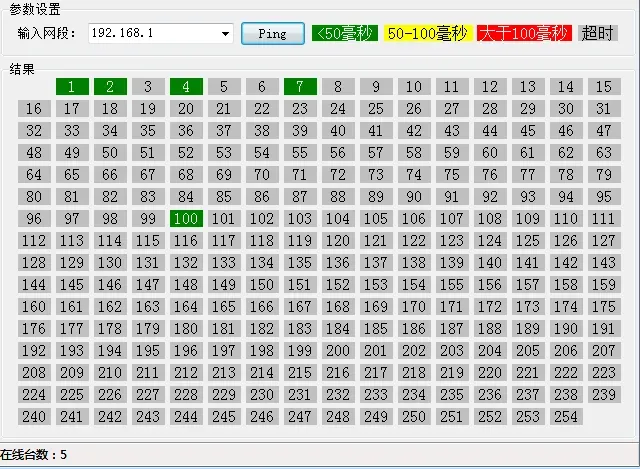Open the network segment dropdown arrow
Viewport: 640px width, 469px height.
click(x=225, y=33)
